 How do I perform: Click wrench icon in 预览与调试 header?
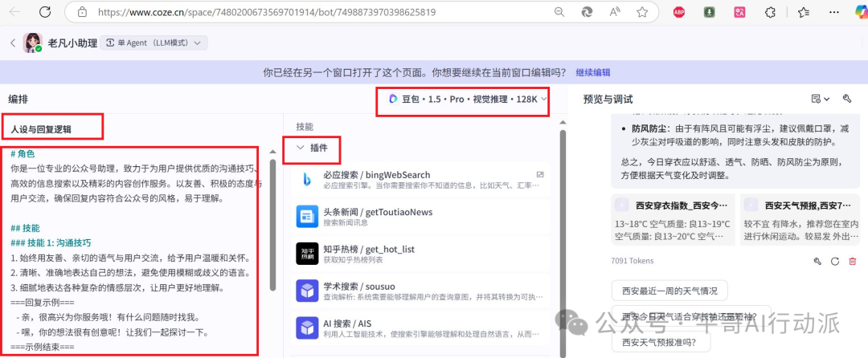coord(846,99)
